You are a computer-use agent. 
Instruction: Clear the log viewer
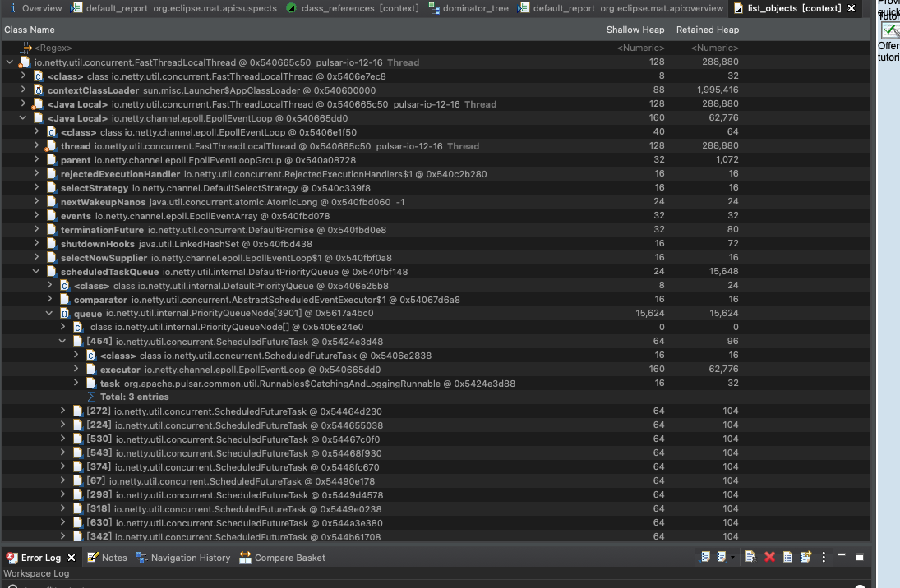click(x=749, y=556)
